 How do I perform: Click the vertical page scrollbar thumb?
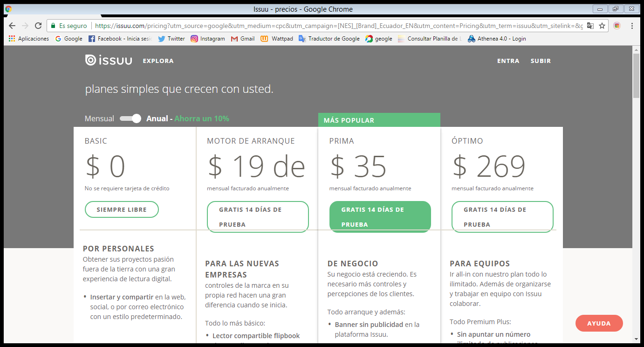click(636, 76)
